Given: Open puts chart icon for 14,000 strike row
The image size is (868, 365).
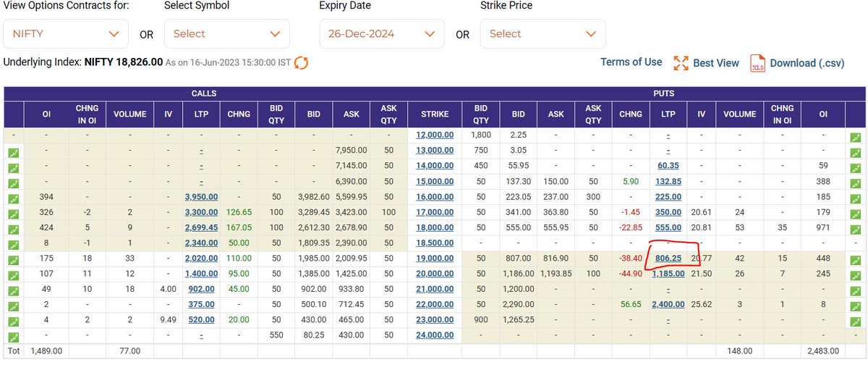Looking at the screenshot, I should pyautogui.click(x=856, y=167).
